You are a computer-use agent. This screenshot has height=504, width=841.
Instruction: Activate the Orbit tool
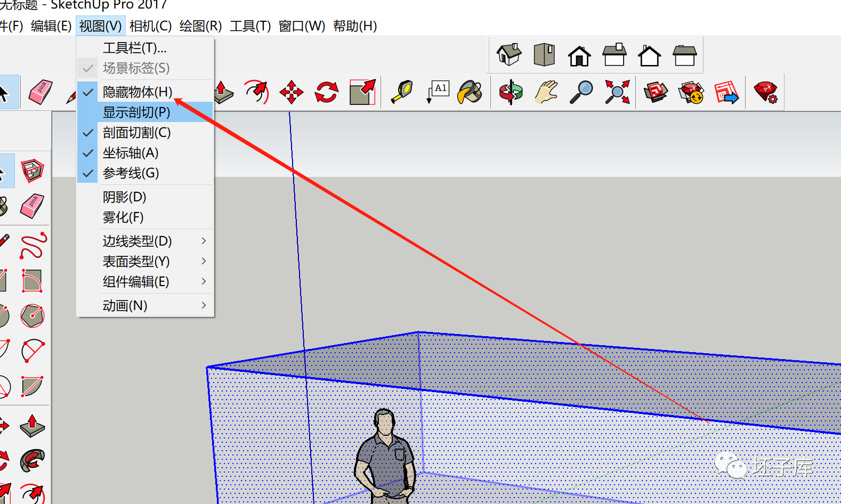[x=511, y=92]
